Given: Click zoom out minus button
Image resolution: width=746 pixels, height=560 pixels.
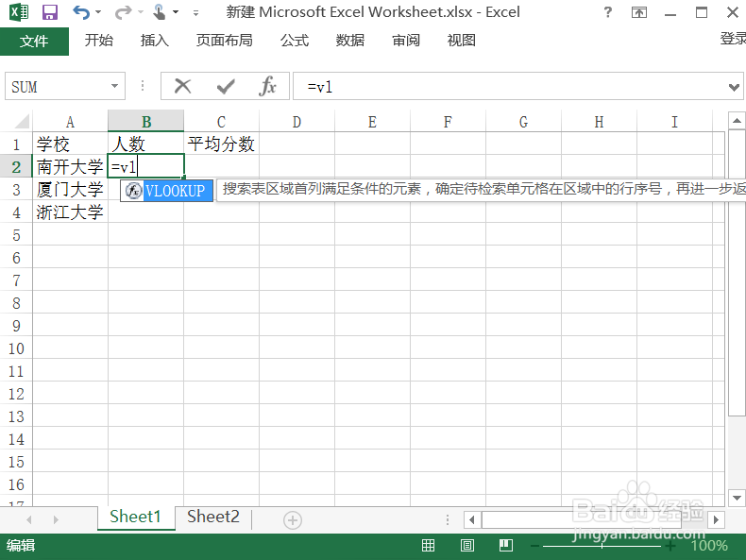Looking at the screenshot, I should coord(534,546).
